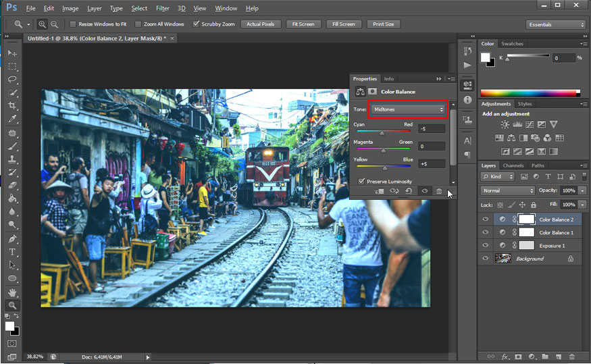The image size is (591, 364).
Task: Enable Resize Windows to Fit
Action: coord(73,24)
